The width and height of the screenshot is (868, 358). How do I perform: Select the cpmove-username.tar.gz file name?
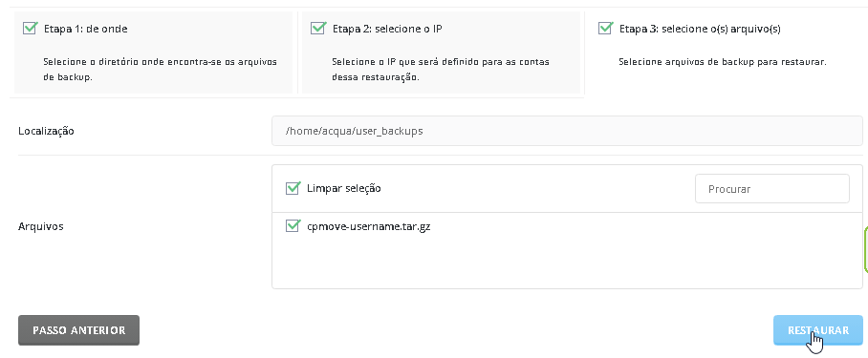(x=369, y=226)
